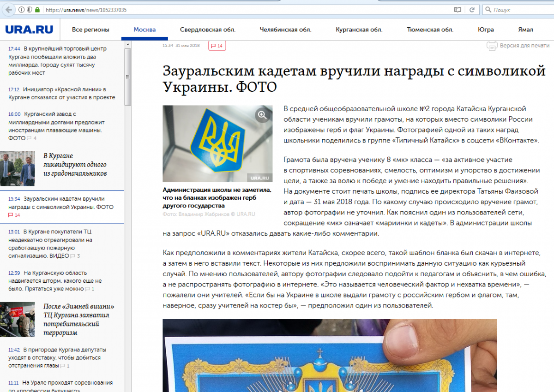Screen dimensions: 554x392
Task: Click the scrollbar up arrow in the news sidebar
Action: click(x=128, y=45)
